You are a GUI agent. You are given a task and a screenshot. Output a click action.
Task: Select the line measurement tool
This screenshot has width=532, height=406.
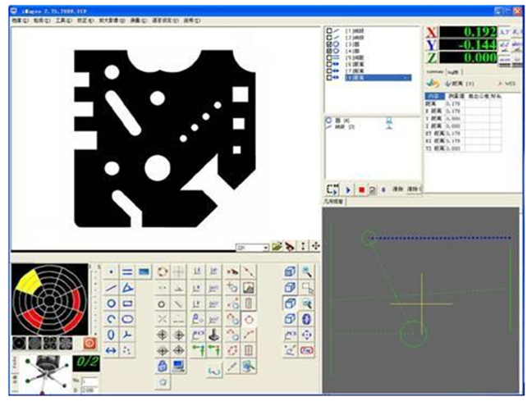point(112,287)
